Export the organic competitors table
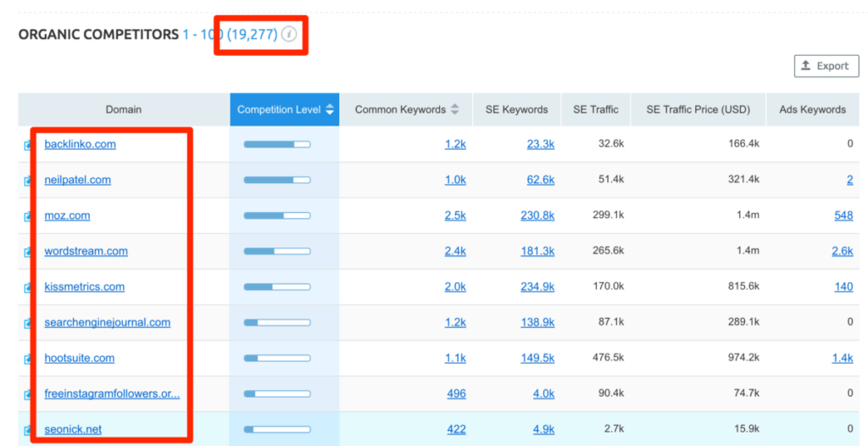This screenshot has width=868, height=446. pyautogui.click(x=826, y=66)
